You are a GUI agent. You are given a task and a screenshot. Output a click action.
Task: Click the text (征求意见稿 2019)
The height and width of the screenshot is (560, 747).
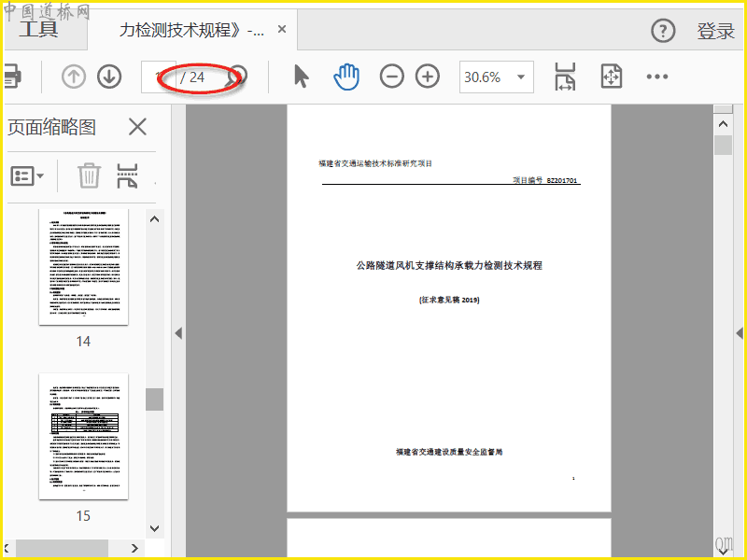(x=449, y=300)
